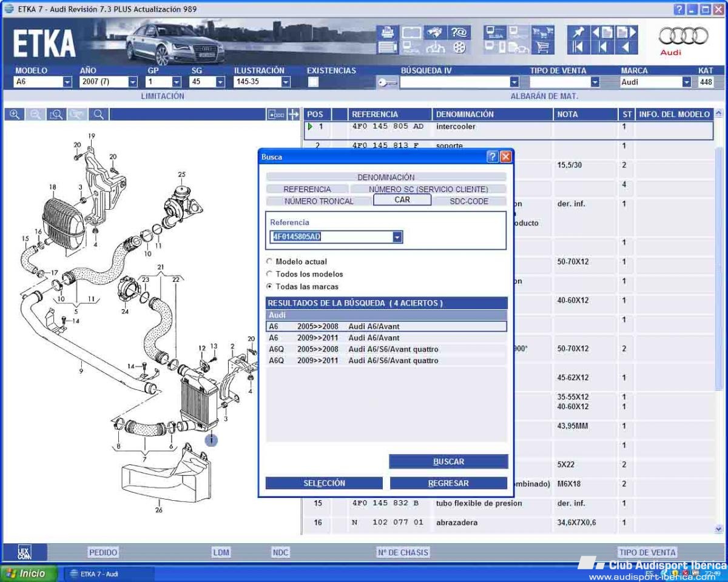Expand the Referencia combo box dropdown

click(397, 237)
